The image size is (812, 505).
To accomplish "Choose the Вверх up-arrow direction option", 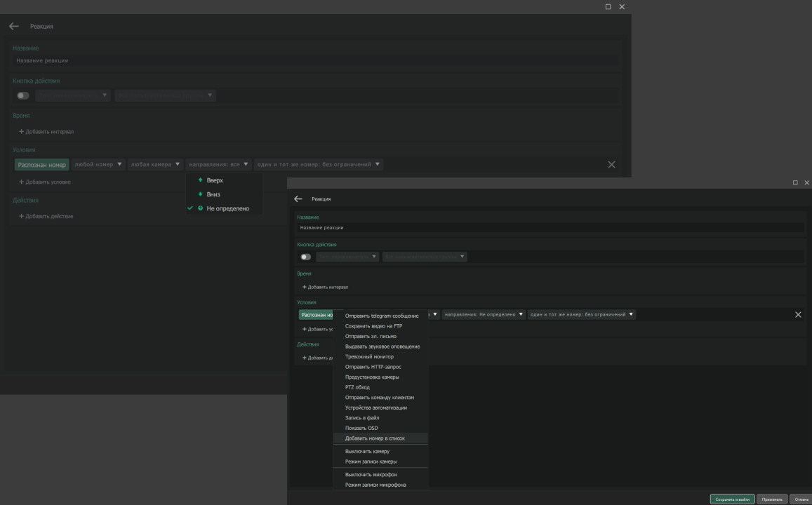I will [214, 180].
